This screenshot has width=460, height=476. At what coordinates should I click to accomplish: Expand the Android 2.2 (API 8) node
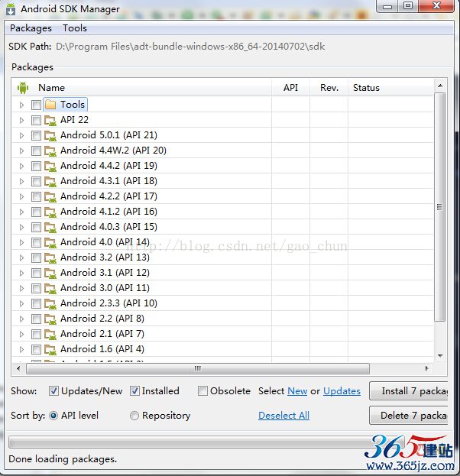click(x=21, y=319)
